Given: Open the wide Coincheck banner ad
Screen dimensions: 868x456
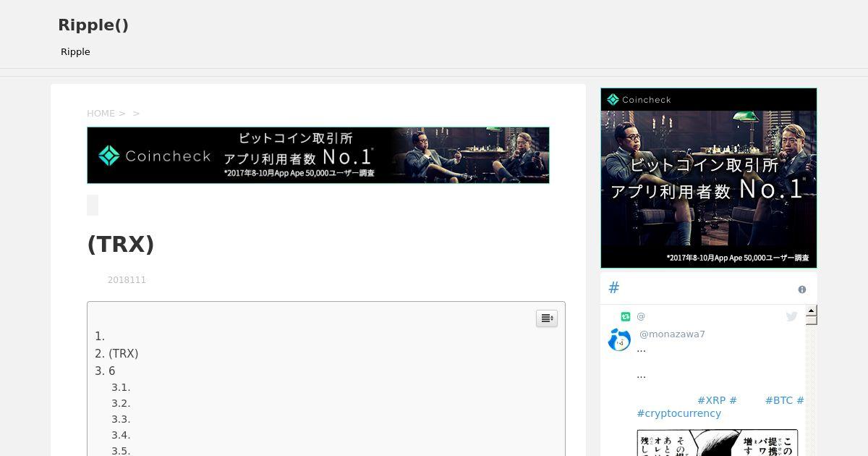Looking at the screenshot, I should pos(318,155).
